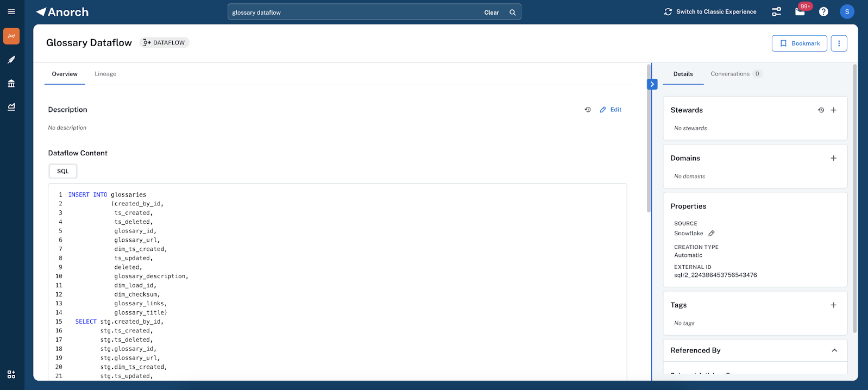Screen dimensions: 868x390
Task: Click the main content vertical scrollbar
Action: 649,139
